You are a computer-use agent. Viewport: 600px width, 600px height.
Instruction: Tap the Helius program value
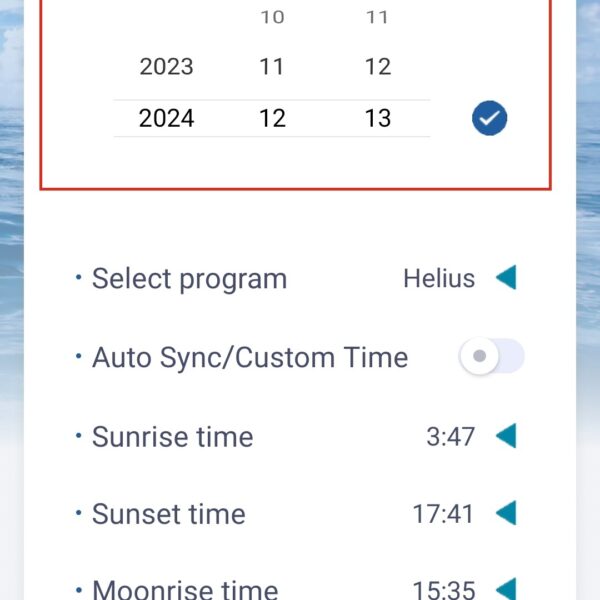(439, 278)
